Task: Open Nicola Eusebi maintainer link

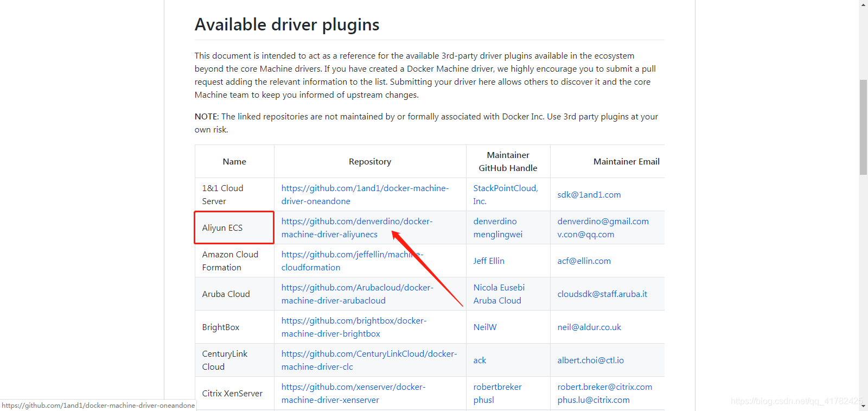Action: coord(499,287)
